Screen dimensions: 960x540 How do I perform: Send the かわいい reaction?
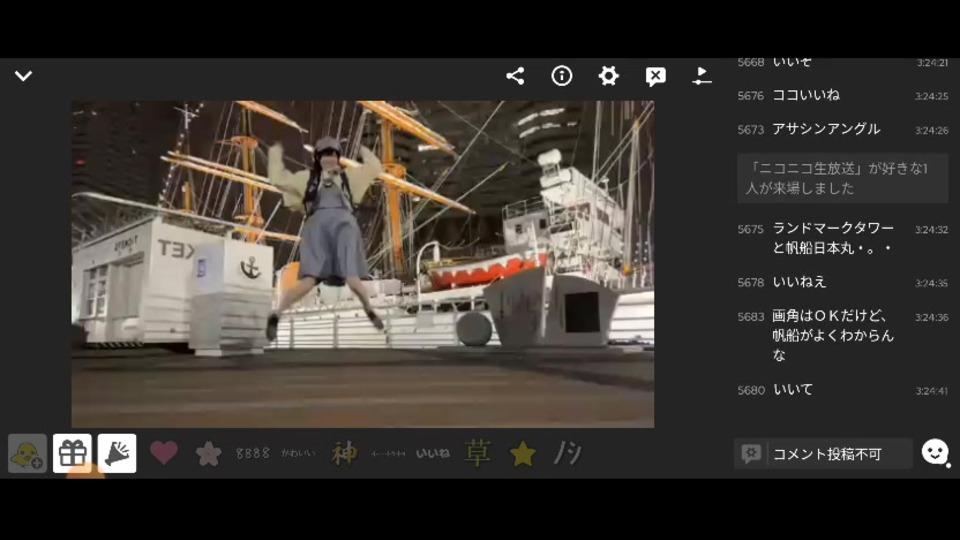[x=298, y=454]
